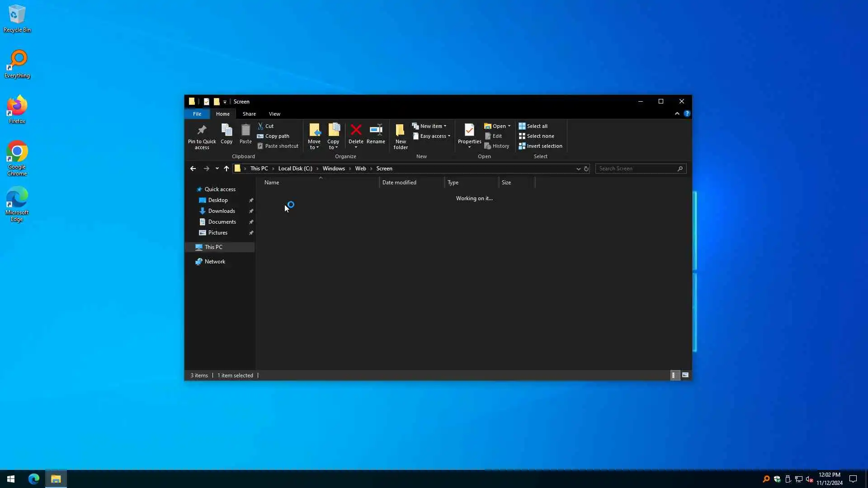Switch to details view in status bar

coord(674,375)
